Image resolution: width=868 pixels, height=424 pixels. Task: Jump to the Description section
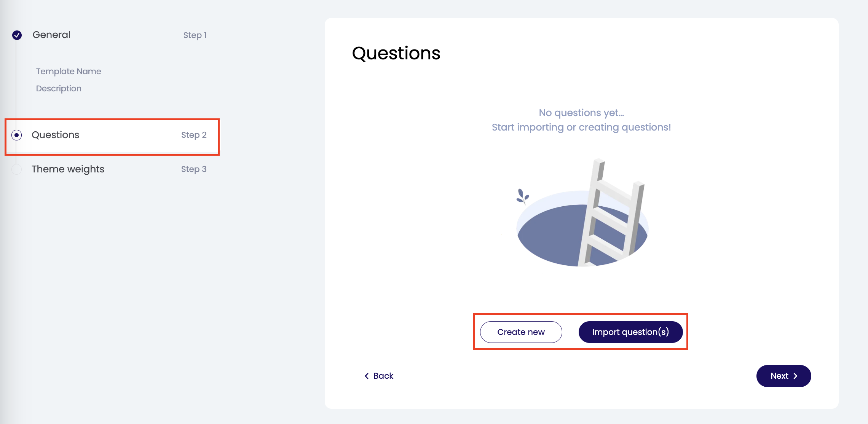tap(59, 88)
